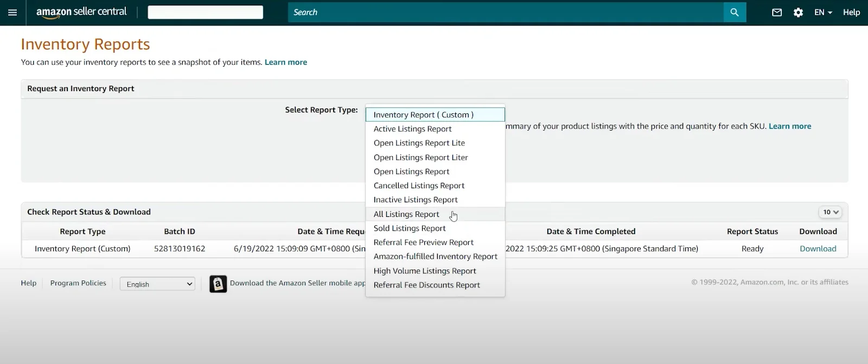Open Program Policies footer link
This screenshot has width=868, height=364.
(78, 283)
